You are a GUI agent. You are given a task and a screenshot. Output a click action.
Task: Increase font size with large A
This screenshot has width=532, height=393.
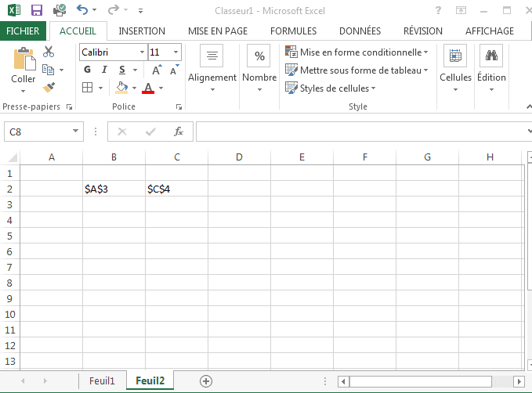pyautogui.click(x=157, y=70)
